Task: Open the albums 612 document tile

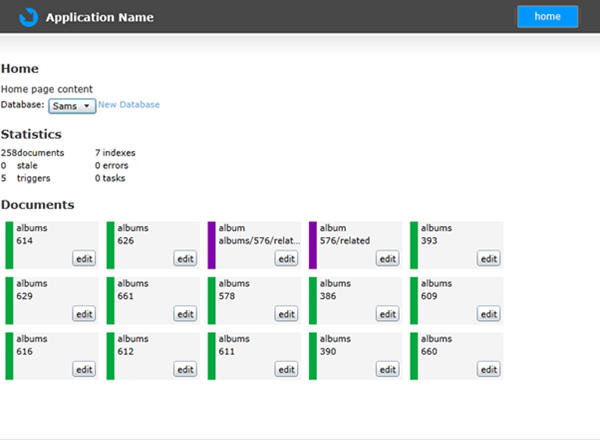Action: pos(153,356)
